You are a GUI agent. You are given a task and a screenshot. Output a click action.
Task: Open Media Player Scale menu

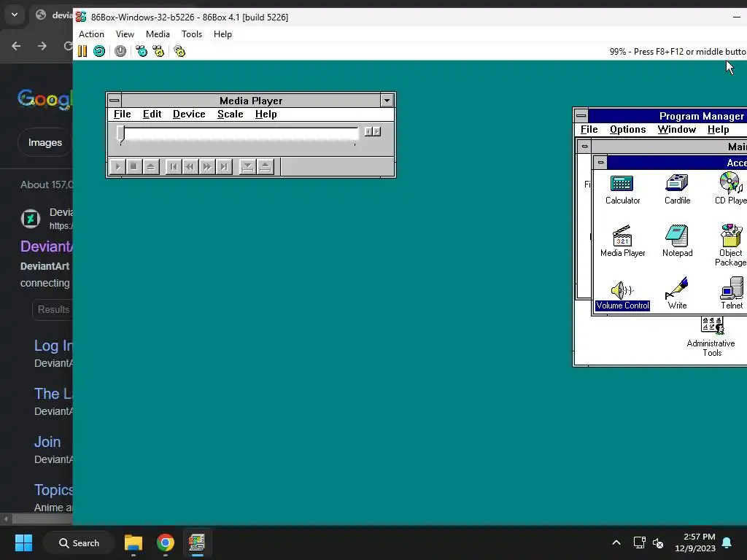point(230,114)
